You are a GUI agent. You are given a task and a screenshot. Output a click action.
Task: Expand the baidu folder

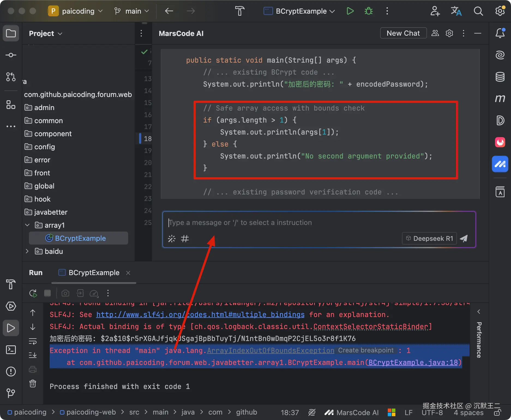coord(27,251)
